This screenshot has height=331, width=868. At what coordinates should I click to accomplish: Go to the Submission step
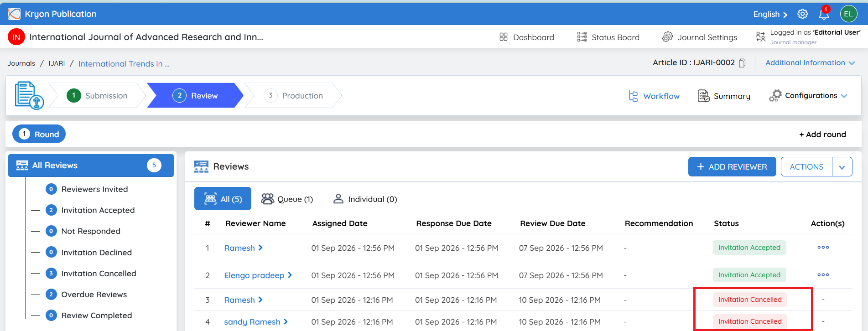[97, 96]
